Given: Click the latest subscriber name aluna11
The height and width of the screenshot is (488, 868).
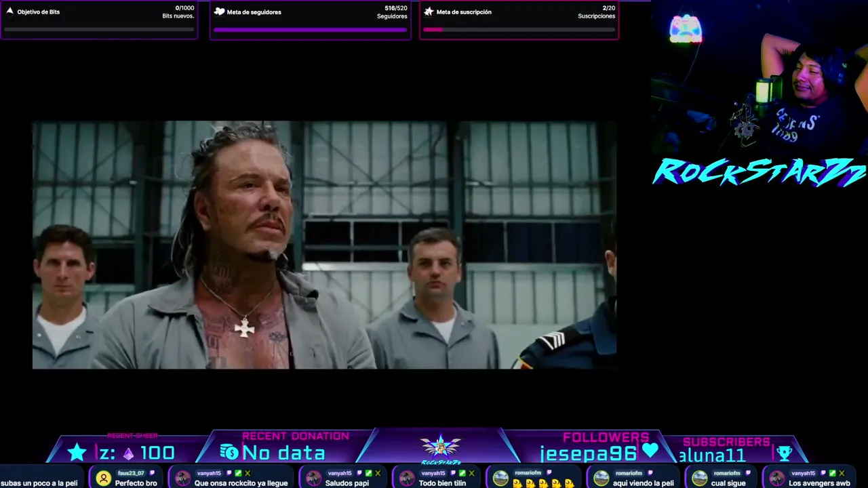Looking at the screenshot, I should (x=712, y=455).
